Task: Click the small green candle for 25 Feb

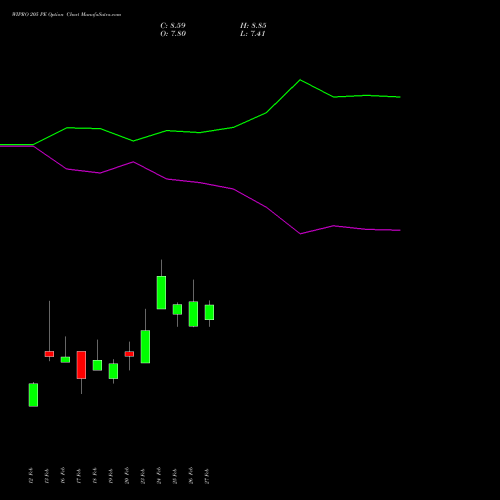Action: (x=177, y=309)
